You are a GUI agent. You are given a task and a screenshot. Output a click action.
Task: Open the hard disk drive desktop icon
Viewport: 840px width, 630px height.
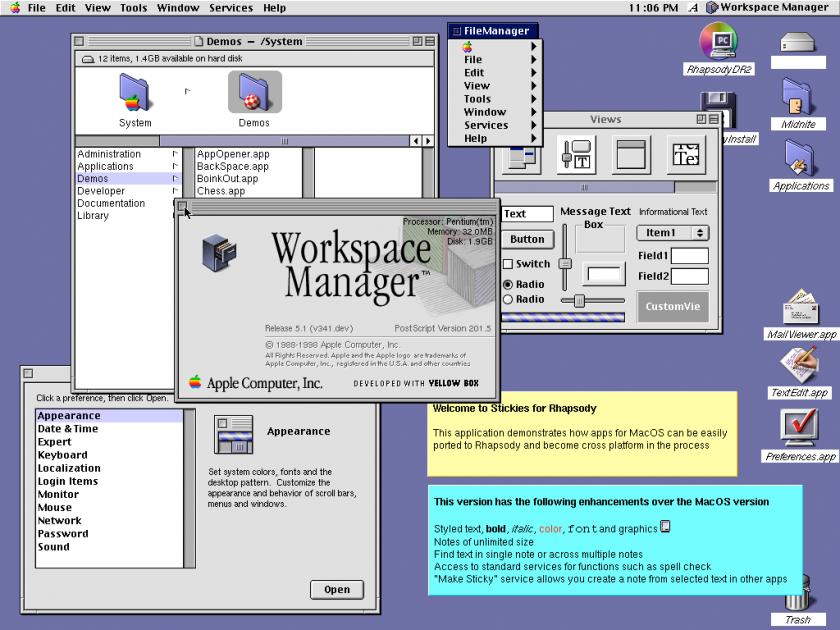pyautogui.click(x=798, y=43)
